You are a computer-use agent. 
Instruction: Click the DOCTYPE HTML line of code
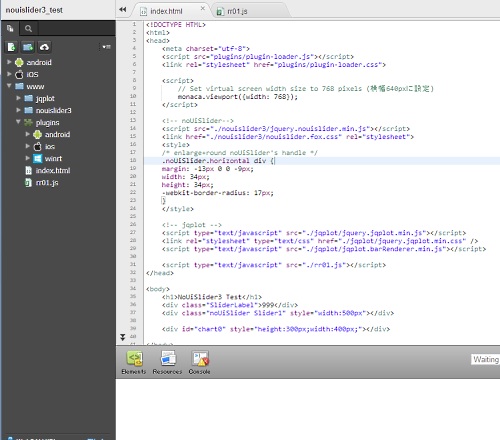(176, 25)
